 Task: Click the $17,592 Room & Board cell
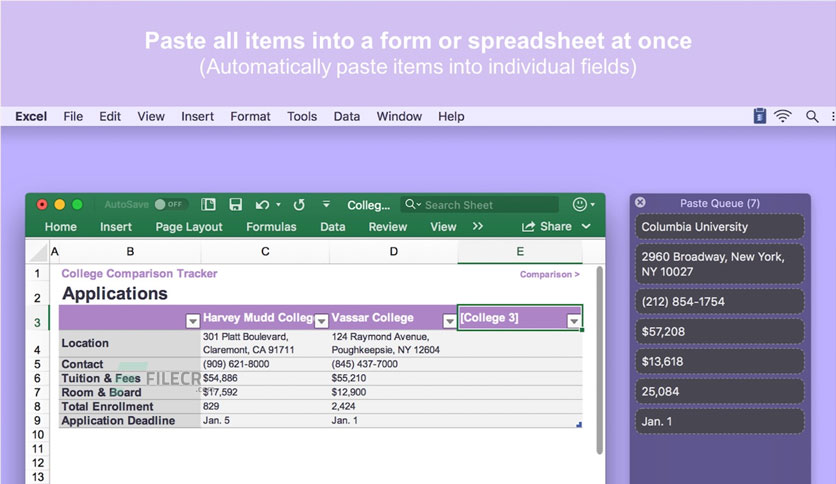[265, 392]
